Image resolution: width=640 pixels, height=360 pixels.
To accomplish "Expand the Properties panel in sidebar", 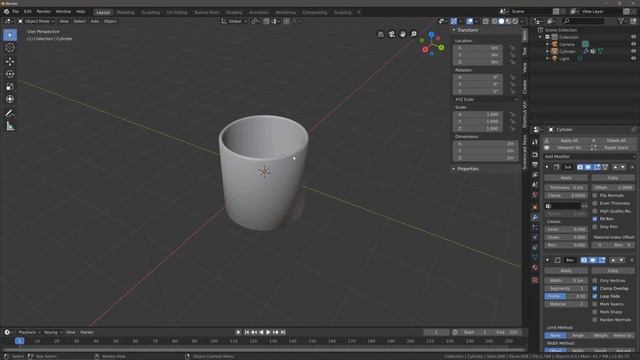I will (x=454, y=169).
